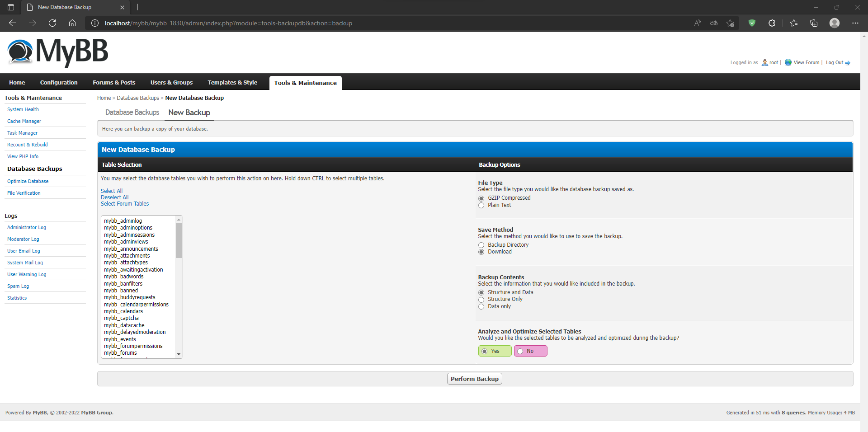Open View PHP Info in the sidebar
Viewport: 868px width, 432px height.
pyautogui.click(x=23, y=156)
